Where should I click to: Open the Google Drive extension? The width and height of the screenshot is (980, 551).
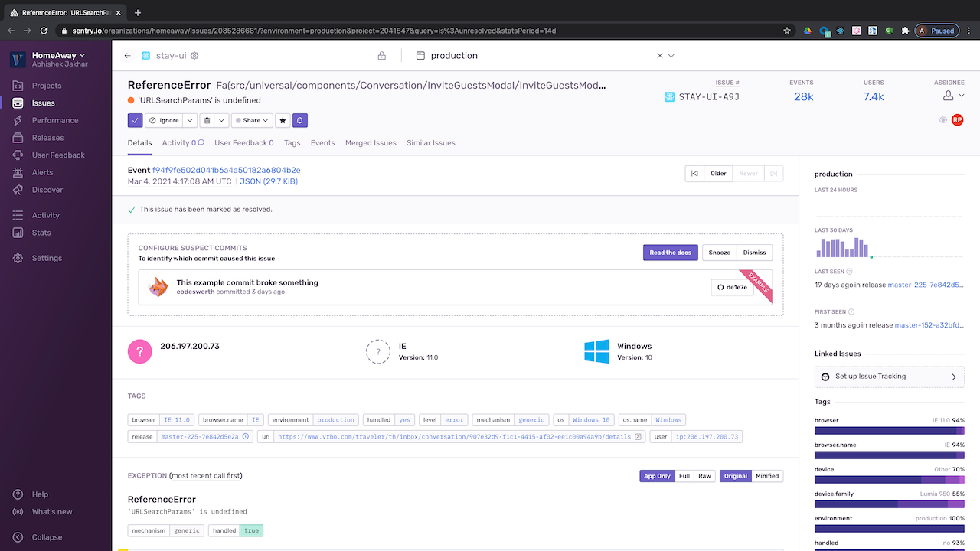coord(807,31)
